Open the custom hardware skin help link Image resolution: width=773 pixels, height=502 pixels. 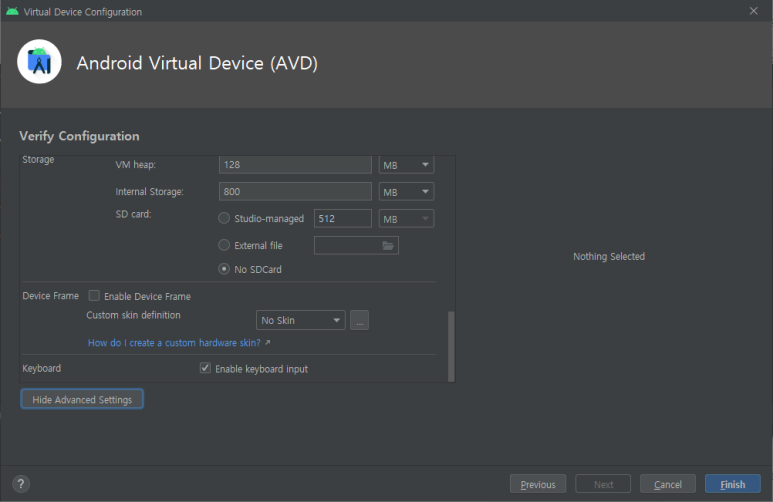coord(174,343)
